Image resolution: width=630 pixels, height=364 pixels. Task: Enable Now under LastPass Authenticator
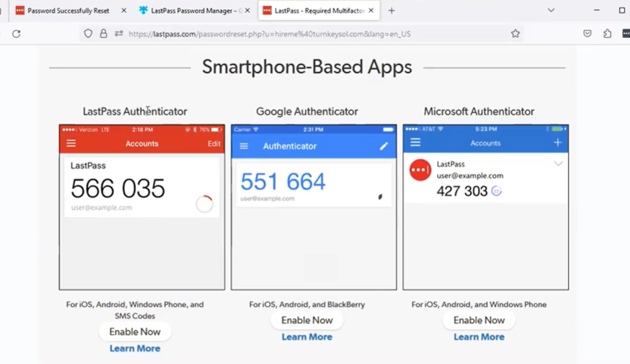click(x=135, y=332)
